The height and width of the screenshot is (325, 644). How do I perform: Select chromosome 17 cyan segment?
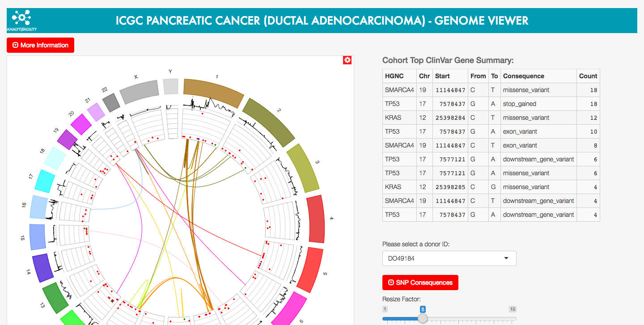[45, 181]
